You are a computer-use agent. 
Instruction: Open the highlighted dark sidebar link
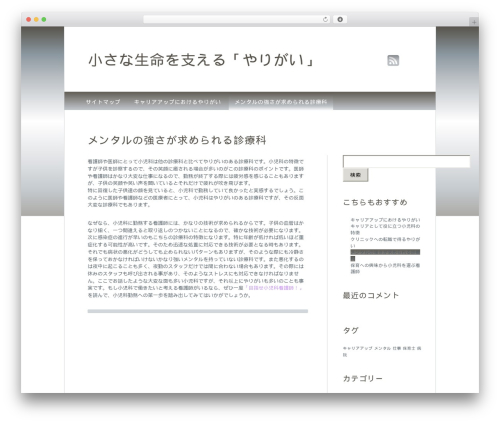pyautogui.click(x=385, y=255)
